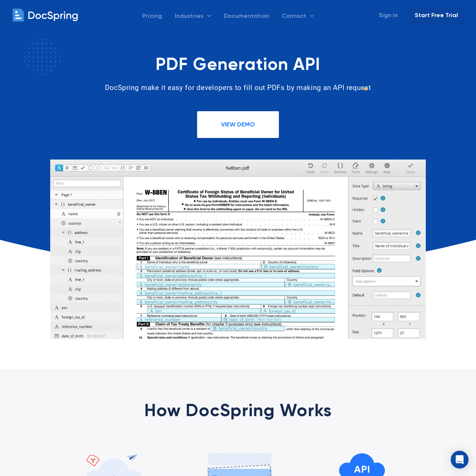Click the info icon next to Static

click(x=383, y=221)
